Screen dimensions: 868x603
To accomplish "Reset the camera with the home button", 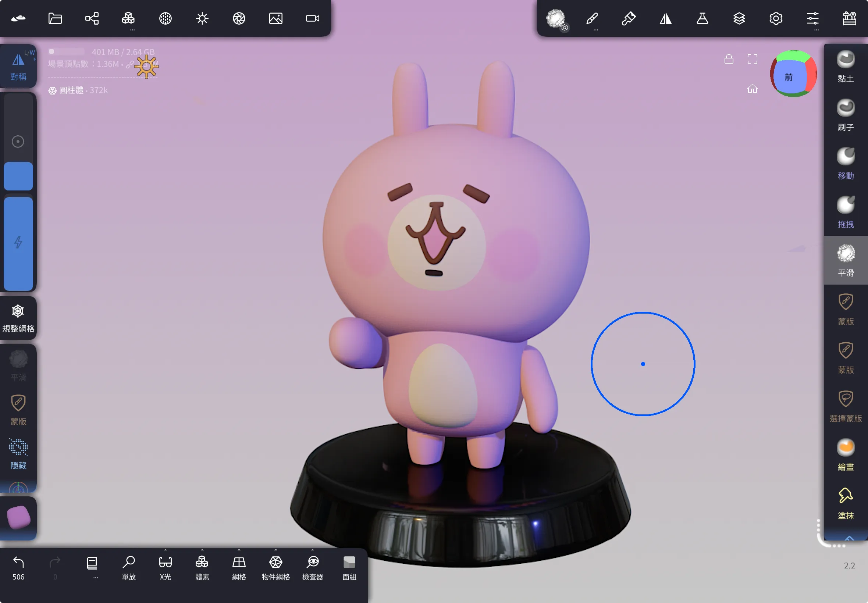I will tap(753, 89).
